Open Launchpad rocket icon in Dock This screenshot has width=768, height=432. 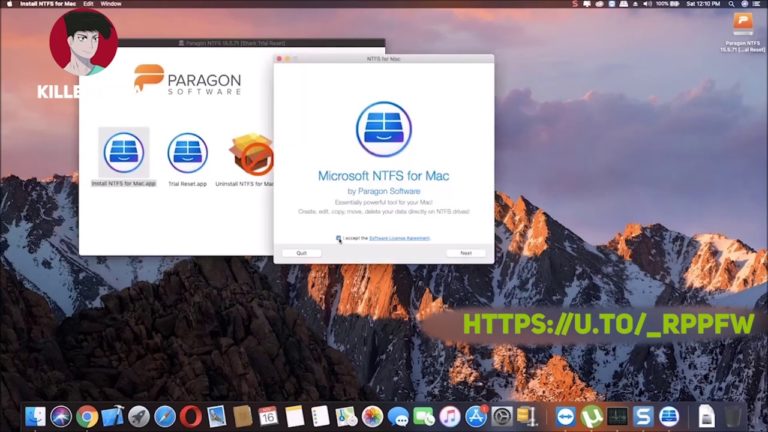(x=139, y=417)
